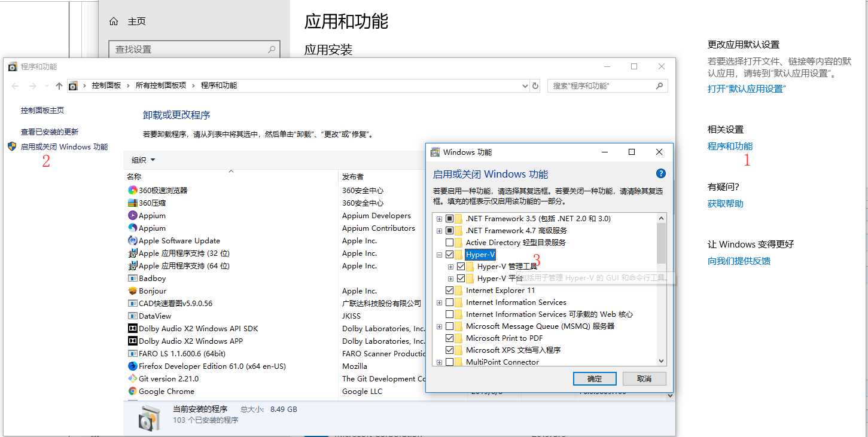Uncheck Microsoft XPS 文档写入程序 checkbox
Viewport: 868px width, 437px height.
pyautogui.click(x=449, y=350)
